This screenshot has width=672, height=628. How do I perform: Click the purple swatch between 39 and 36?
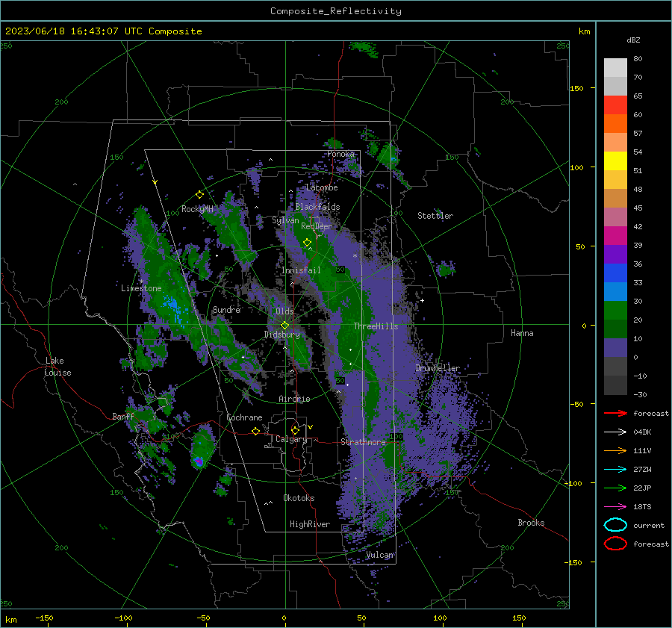615,255
